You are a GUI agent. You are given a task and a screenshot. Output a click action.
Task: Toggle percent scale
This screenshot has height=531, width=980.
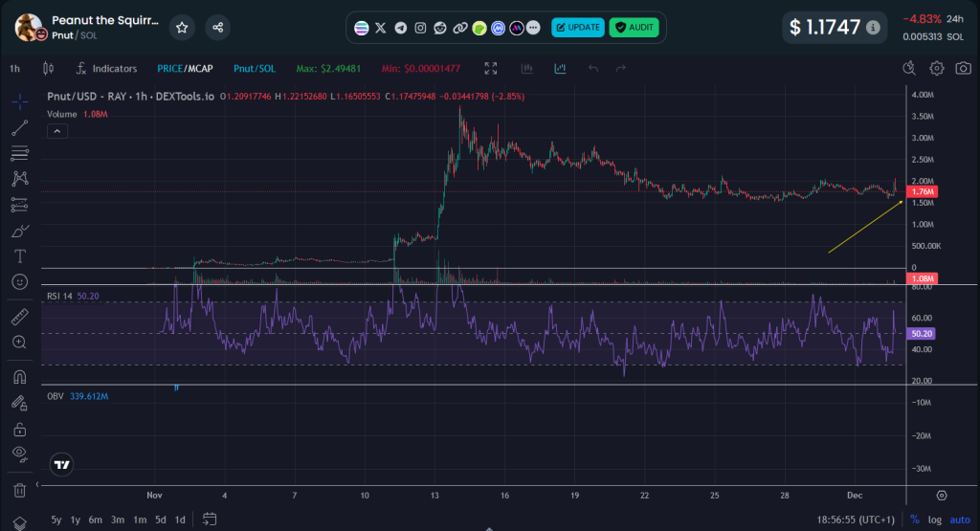point(915,520)
